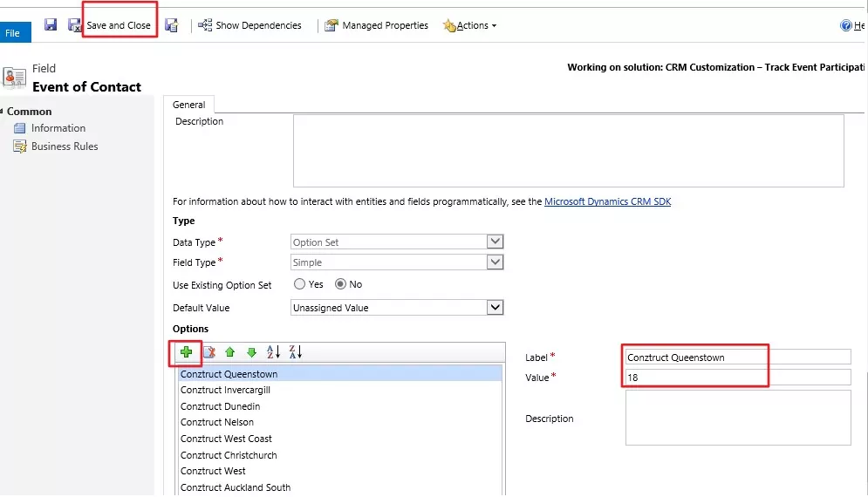Delete the selected option
The width and height of the screenshot is (868, 497).
209,352
